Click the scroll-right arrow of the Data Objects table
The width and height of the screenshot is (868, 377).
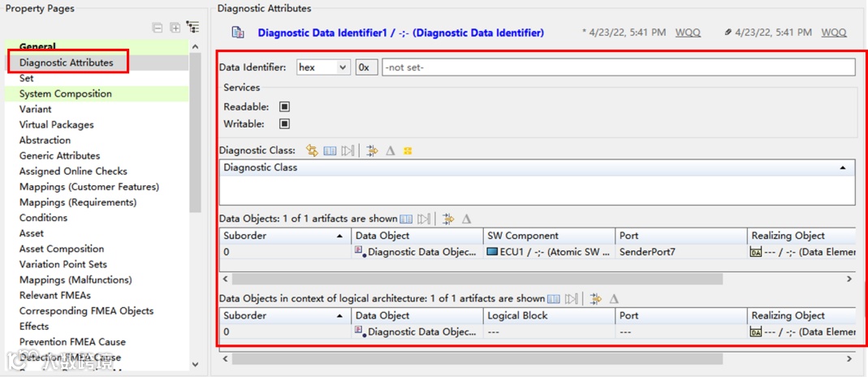coord(850,279)
